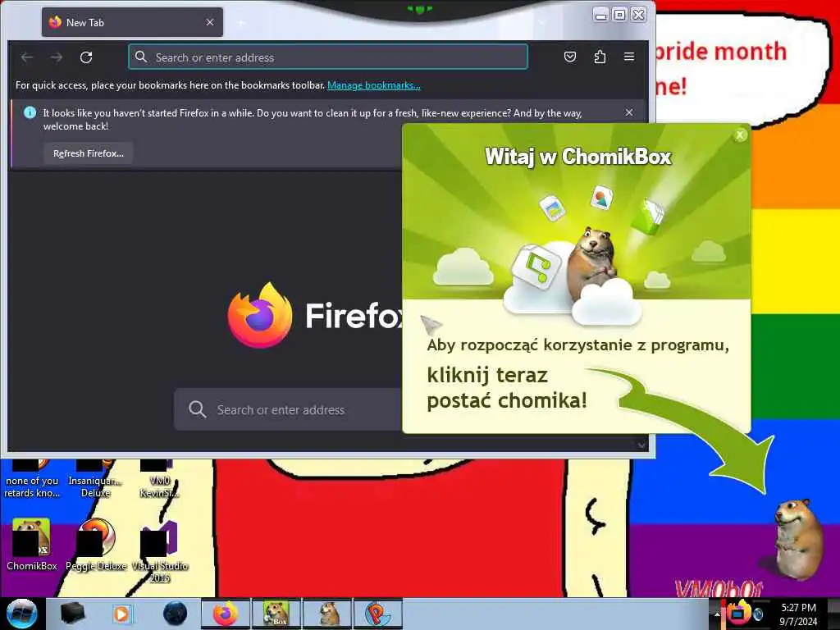Click the Firefox page scroll-down arrow
The width and height of the screenshot is (840, 630).
click(641, 445)
